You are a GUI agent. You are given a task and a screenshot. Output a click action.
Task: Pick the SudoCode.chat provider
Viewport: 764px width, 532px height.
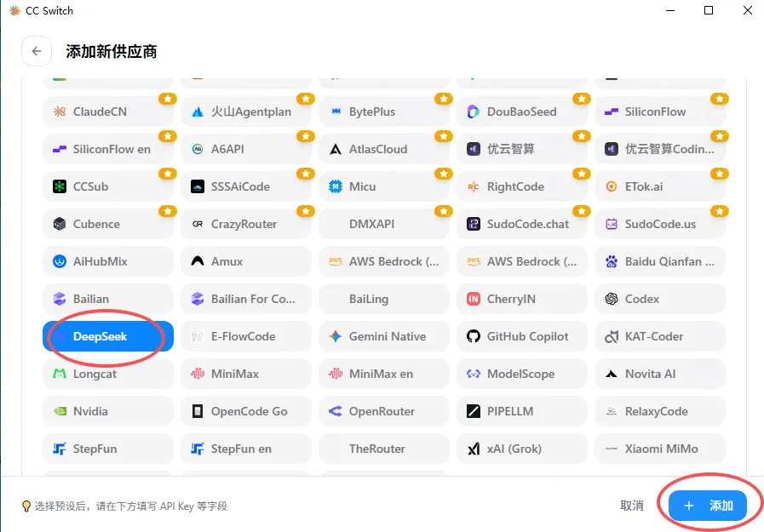(x=522, y=224)
